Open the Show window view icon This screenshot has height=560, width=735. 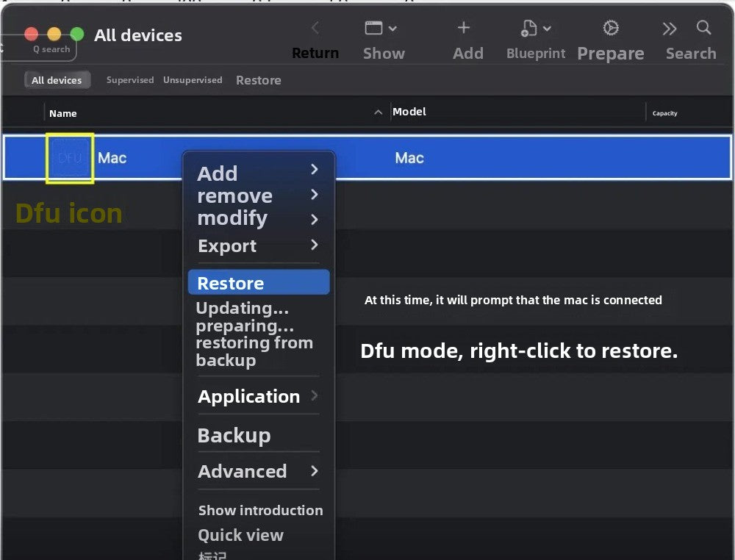pos(373,28)
